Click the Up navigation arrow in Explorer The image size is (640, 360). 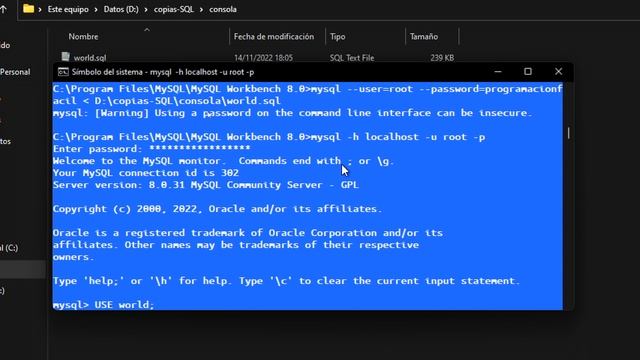pyautogui.click(x=3, y=9)
